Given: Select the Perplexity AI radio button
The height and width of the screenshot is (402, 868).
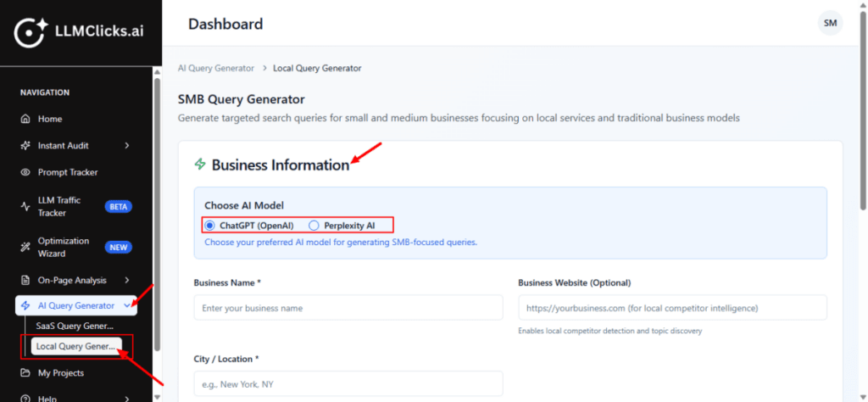Looking at the screenshot, I should coord(314,226).
